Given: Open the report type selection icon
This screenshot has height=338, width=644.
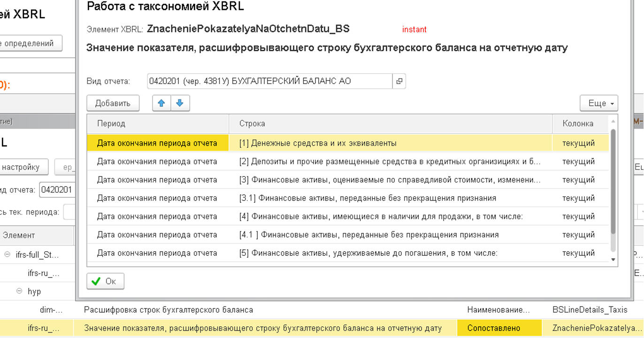Looking at the screenshot, I should [x=399, y=81].
